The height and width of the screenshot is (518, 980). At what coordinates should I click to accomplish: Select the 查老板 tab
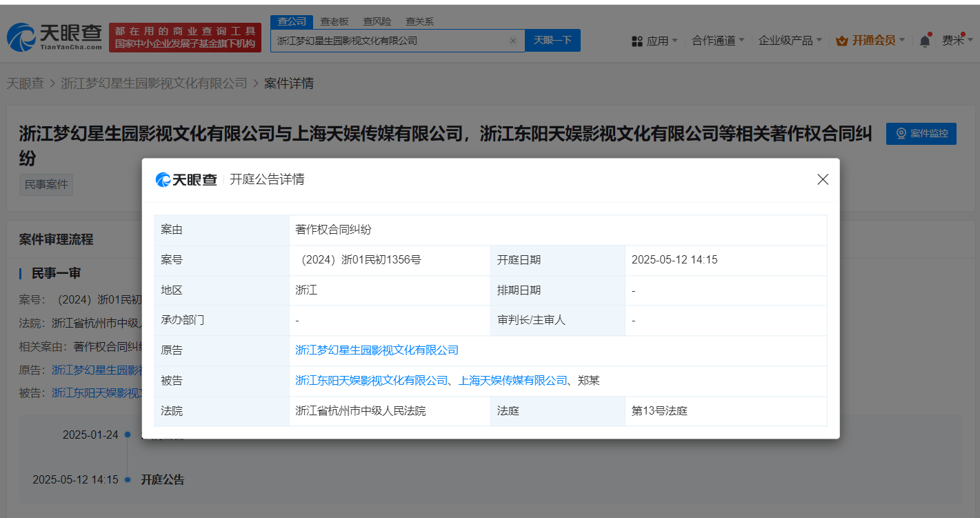point(334,21)
